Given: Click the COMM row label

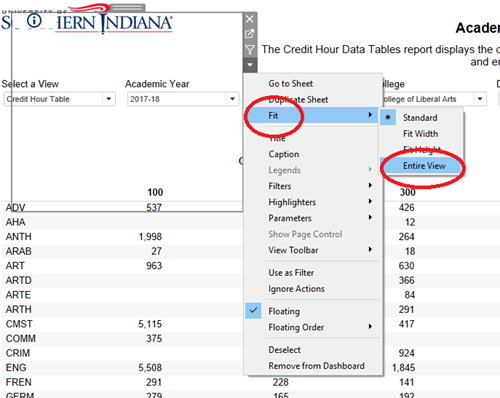Looking at the screenshot, I should [21, 338].
